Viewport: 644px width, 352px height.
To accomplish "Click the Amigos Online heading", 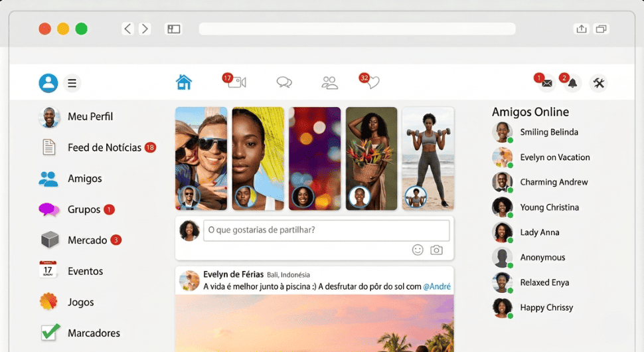I will [x=530, y=112].
